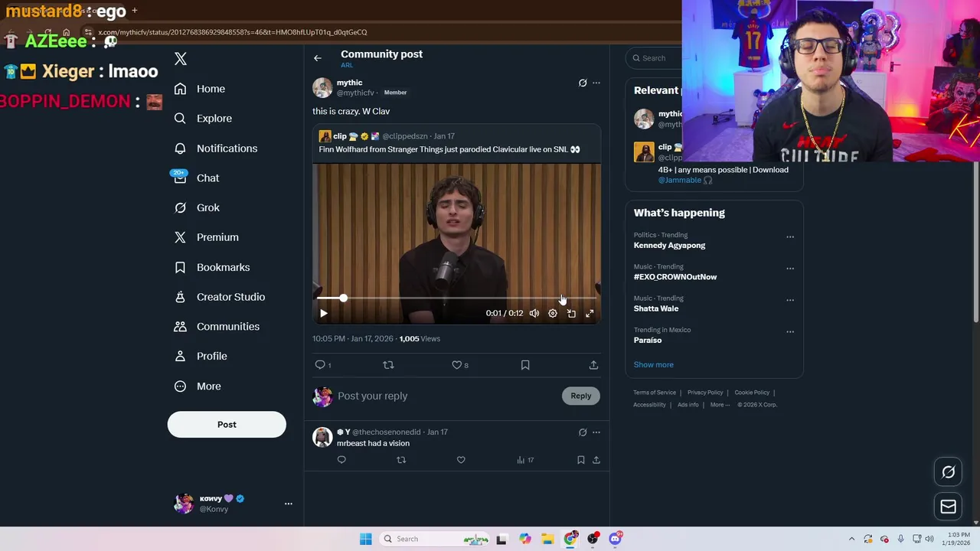Viewport: 980px width, 551px height.
Task: Open more options on mrbeast reply
Action: 596,432
